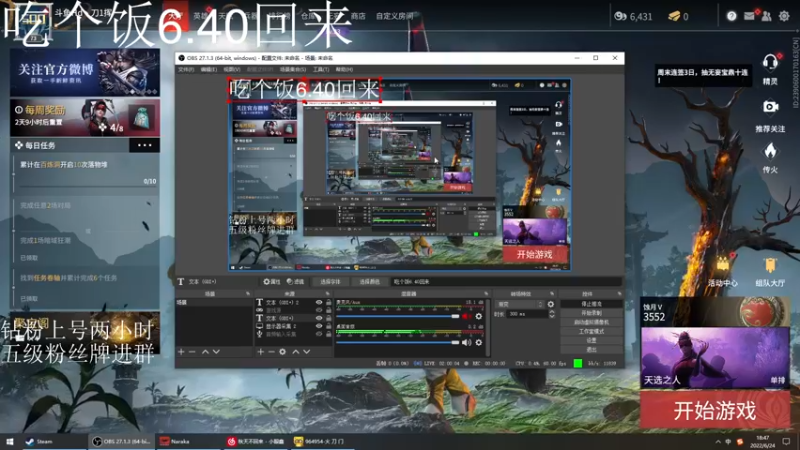Open the 麦克风/Aux audio settings gear
The width and height of the screenshot is (800, 450).
[479, 316]
